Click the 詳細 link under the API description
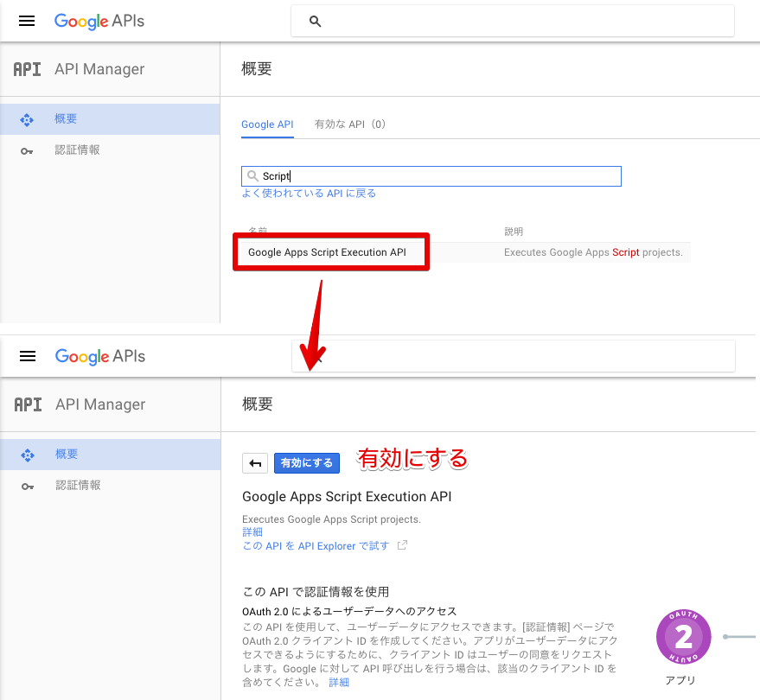Screen dimensions: 760x700 252,532
